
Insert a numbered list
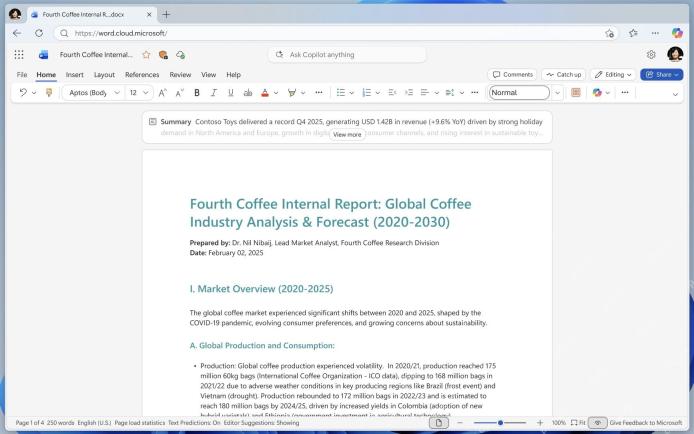pos(366,92)
